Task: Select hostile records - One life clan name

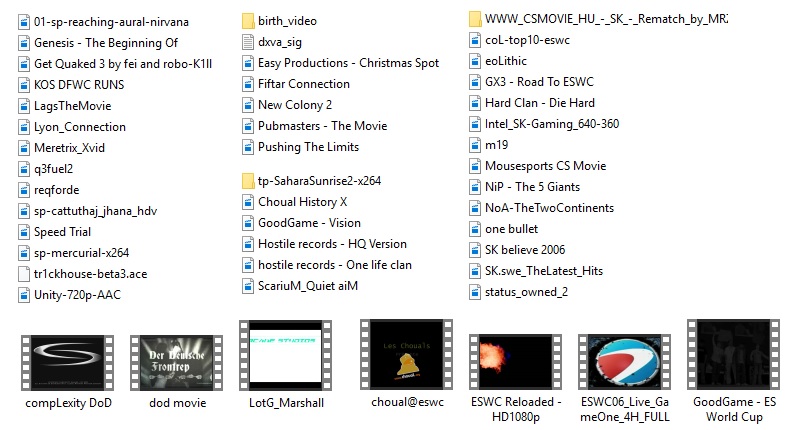Action: [335, 265]
